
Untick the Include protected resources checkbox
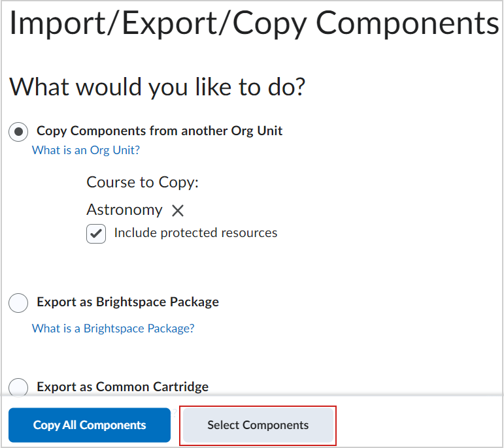pos(96,234)
